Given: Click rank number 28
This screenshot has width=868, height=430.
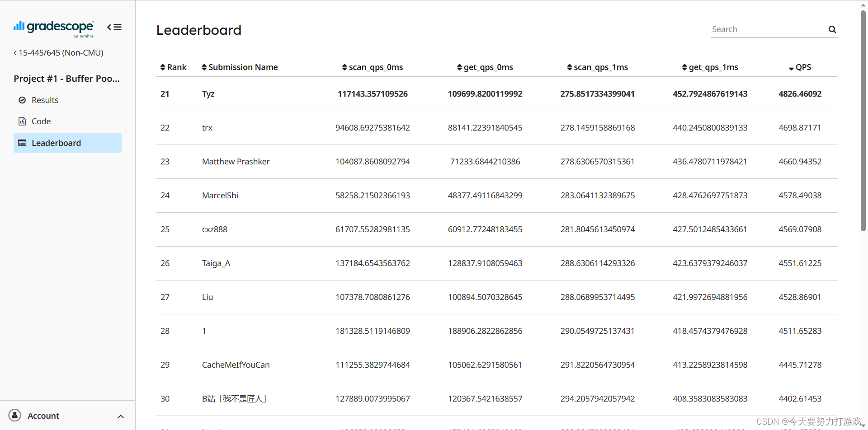Looking at the screenshot, I should tap(165, 331).
